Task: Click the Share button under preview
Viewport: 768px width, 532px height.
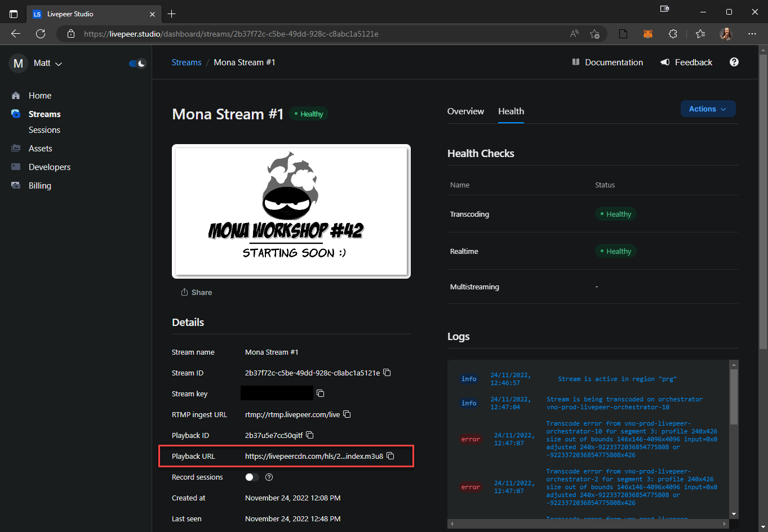Action: (x=197, y=292)
